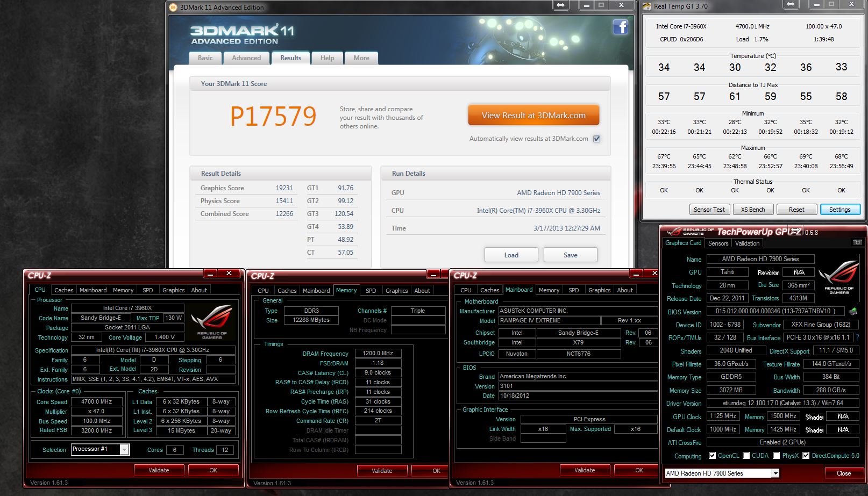This screenshot has width=868, height=496.
Task: Open the Processor #1 selection dropdown
Action: click(x=124, y=450)
